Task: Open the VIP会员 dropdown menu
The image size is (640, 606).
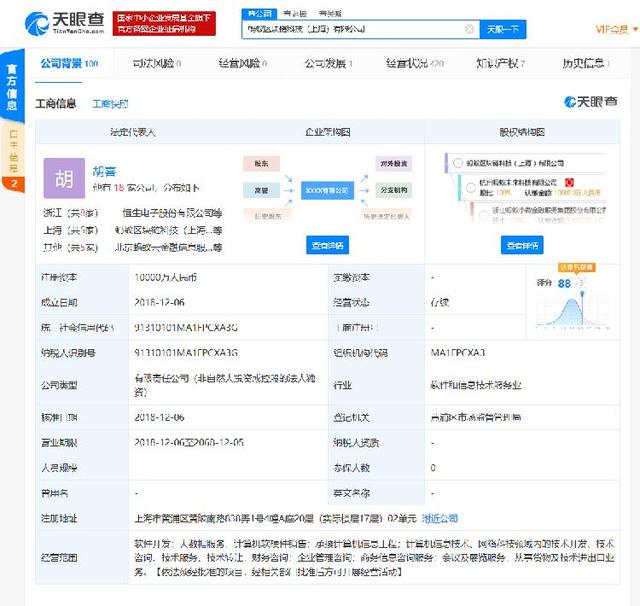Action: tap(617, 29)
